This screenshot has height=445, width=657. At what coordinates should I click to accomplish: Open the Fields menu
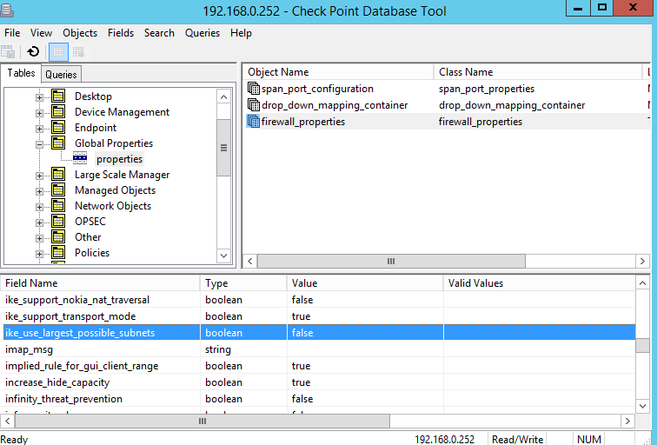point(120,33)
